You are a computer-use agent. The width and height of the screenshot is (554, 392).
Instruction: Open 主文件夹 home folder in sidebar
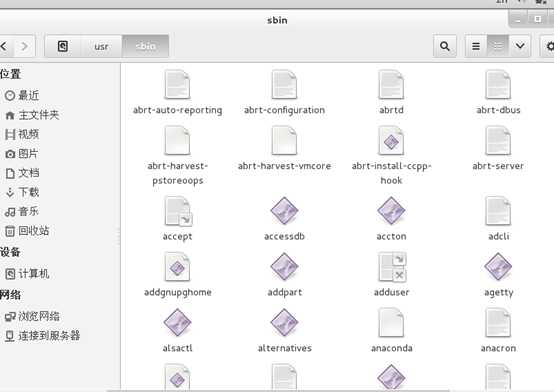point(32,115)
